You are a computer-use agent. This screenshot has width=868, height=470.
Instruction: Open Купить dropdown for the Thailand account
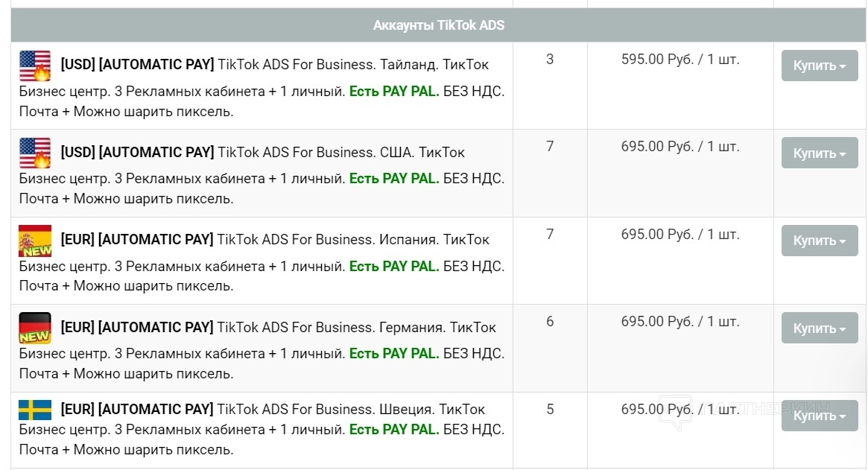(819, 66)
